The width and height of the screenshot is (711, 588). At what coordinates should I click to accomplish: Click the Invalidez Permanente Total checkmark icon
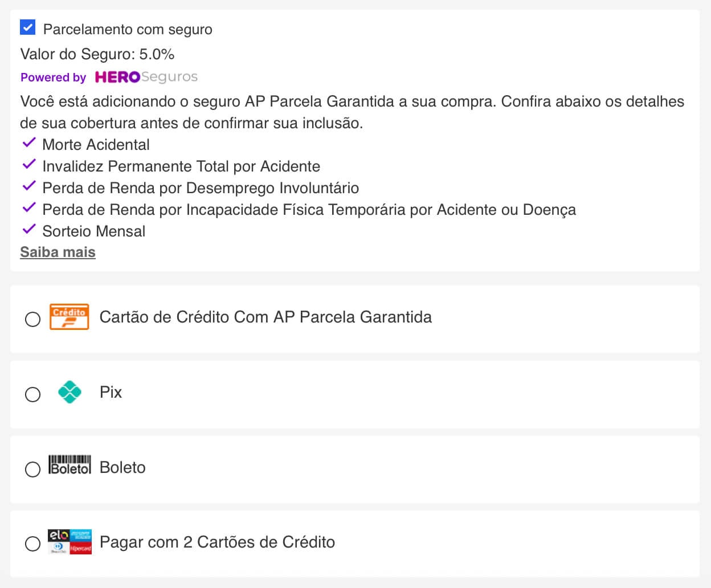click(x=29, y=165)
